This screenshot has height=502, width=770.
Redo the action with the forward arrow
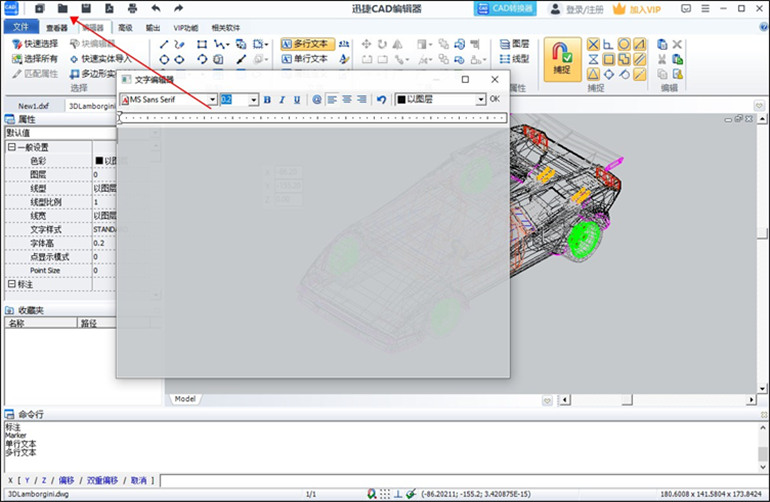(179, 8)
